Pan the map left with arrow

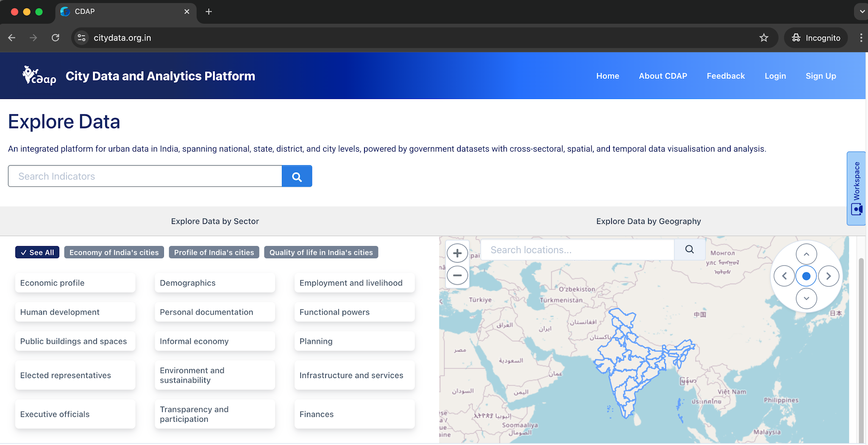coord(784,276)
